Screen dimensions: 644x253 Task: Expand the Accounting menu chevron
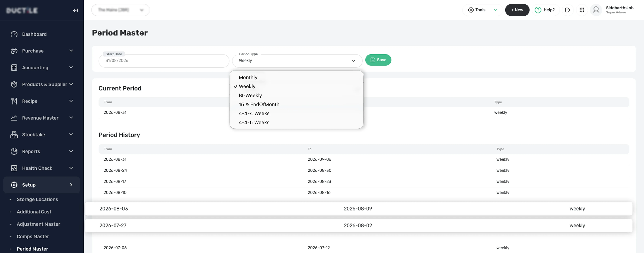pos(71,67)
